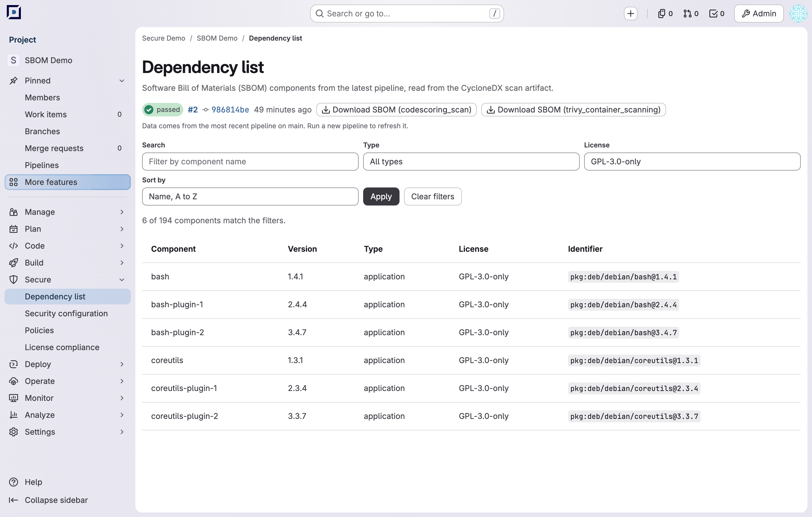812x517 pixels.
Task: Click the Clear filters button
Action: coord(433,196)
